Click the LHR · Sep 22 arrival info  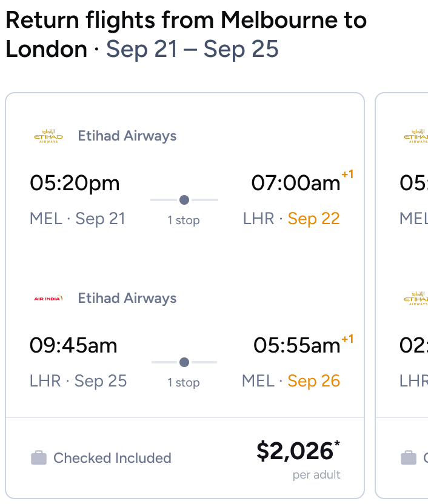pyautogui.click(x=292, y=219)
